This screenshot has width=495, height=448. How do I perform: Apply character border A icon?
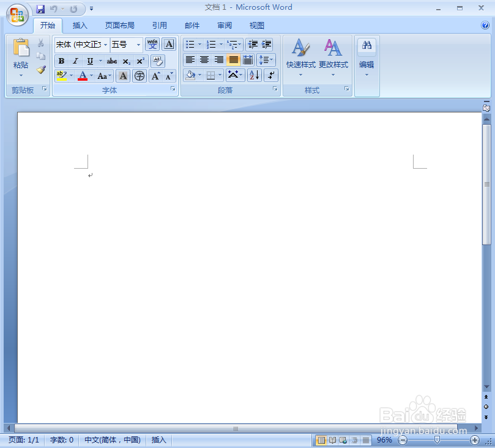point(169,45)
